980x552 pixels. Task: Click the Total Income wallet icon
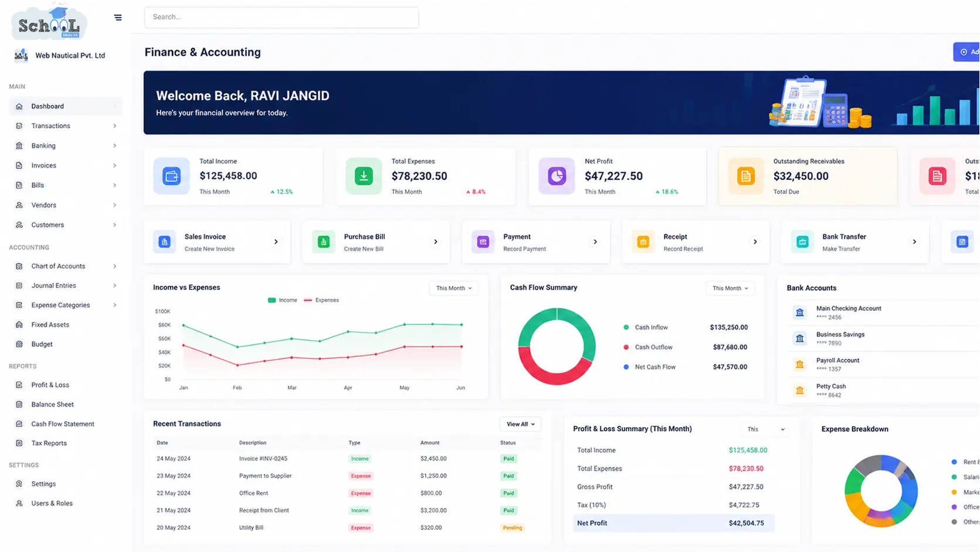click(171, 176)
